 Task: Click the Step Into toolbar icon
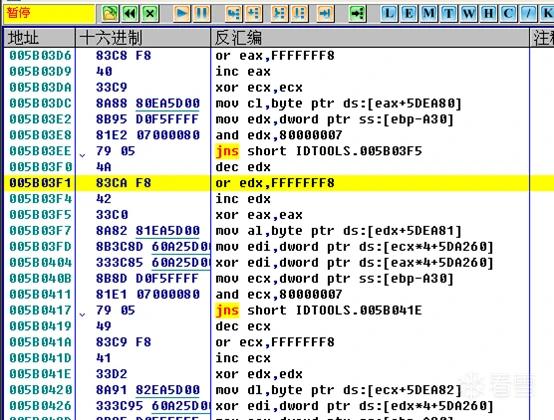(234, 14)
